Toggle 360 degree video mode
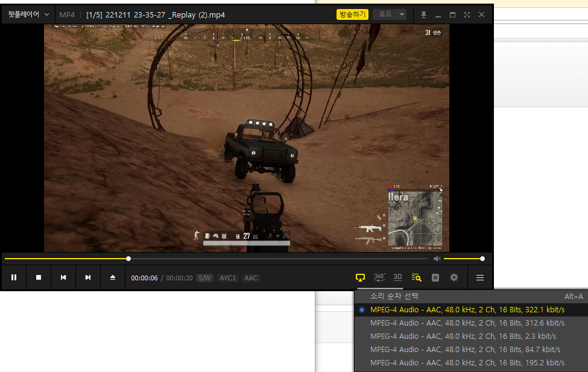This screenshot has width=588, height=372. coord(379,277)
